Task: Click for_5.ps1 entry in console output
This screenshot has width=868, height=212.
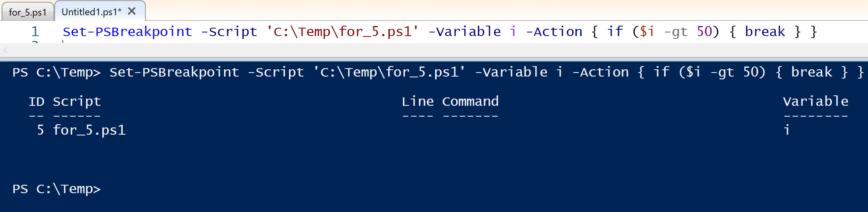Action: tap(89, 130)
